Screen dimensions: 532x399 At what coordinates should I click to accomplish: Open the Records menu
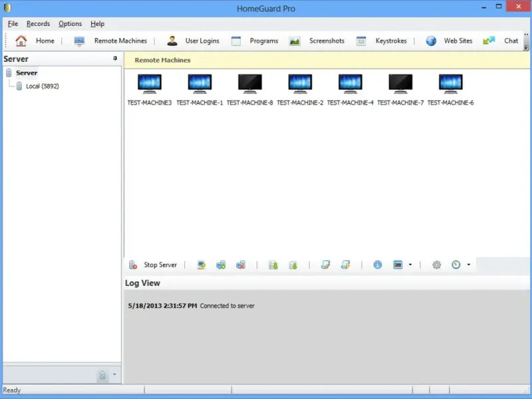pyautogui.click(x=38, y=24)
